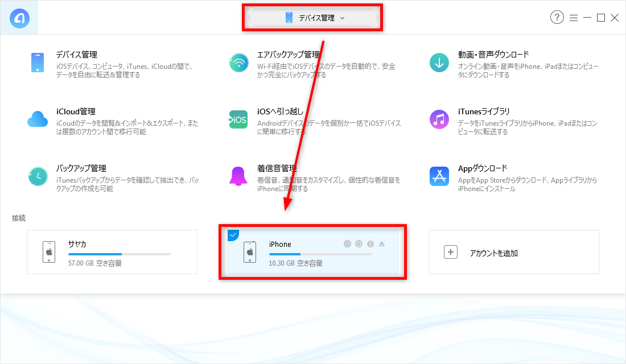
Task: Click the iPhone device name label
Action: click(x=280, y=244)
